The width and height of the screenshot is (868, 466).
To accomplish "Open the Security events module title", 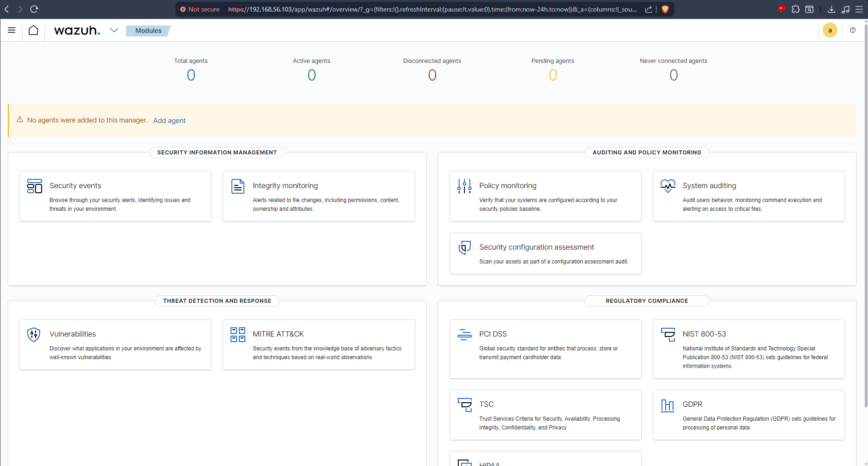I will 75,185.
